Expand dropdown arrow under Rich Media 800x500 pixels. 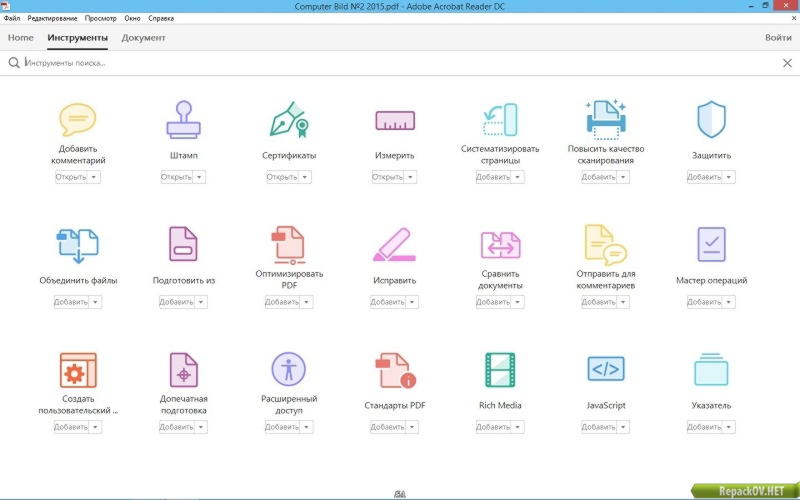(x=518, y=427)
